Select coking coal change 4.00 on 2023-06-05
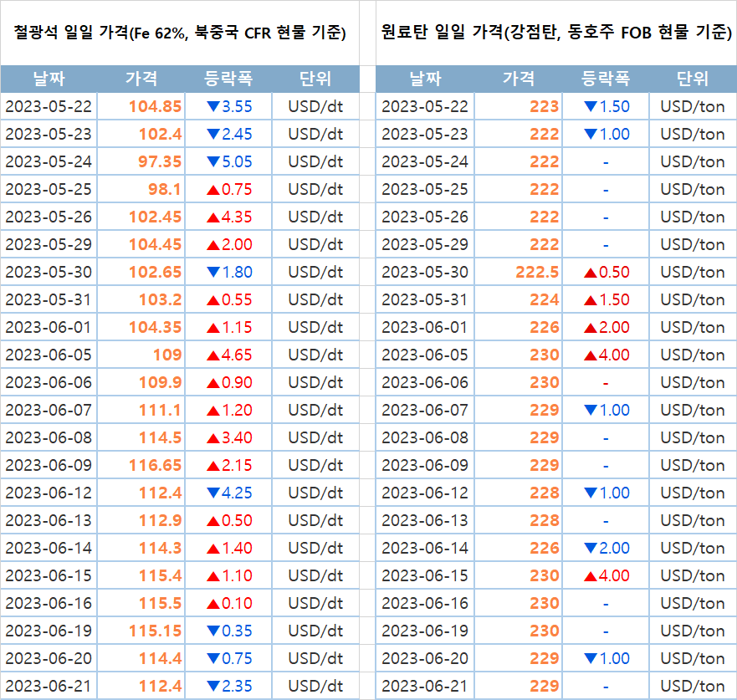Viewport: 737px width, 700px height. 606,355
